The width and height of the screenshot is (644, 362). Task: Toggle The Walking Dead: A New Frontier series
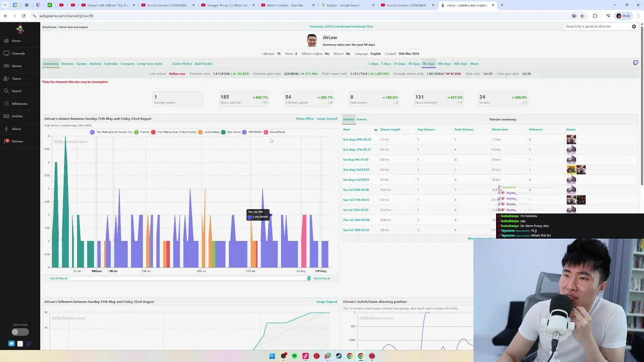(x=174, y=132)
